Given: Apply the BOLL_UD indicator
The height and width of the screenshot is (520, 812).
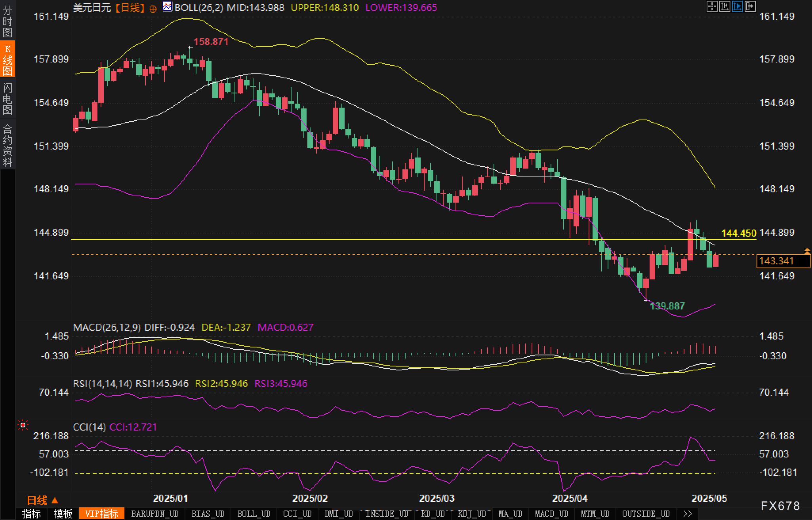Looking at the screenshot, I should point(254,514).
